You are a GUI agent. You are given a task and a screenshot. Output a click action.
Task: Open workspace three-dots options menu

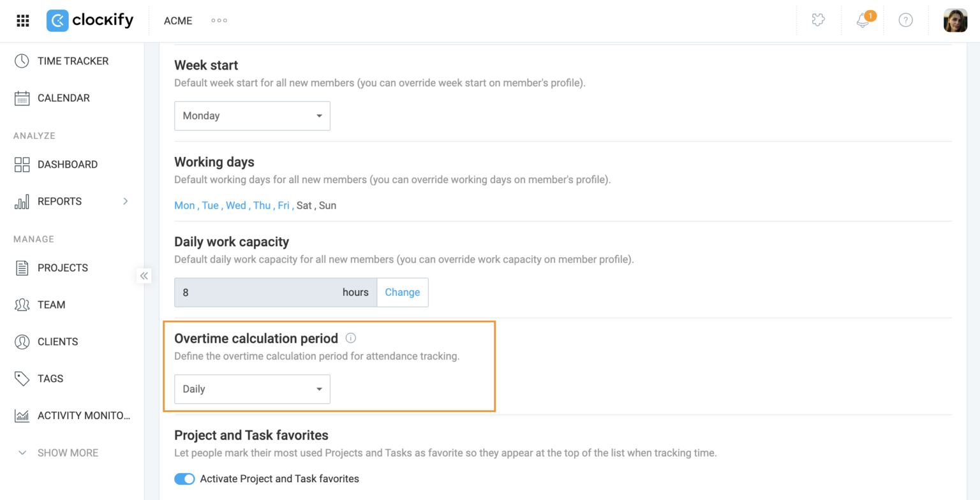pyautogui.click(x=219, y=20)
